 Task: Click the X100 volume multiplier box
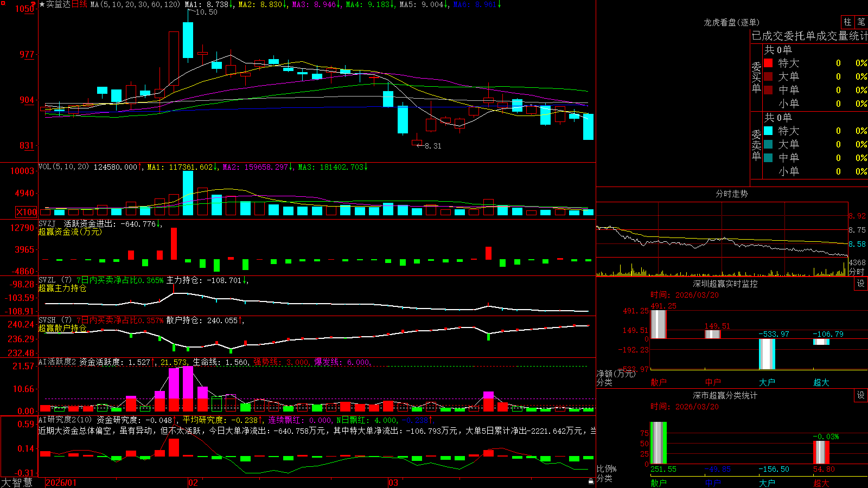point(26,212)
